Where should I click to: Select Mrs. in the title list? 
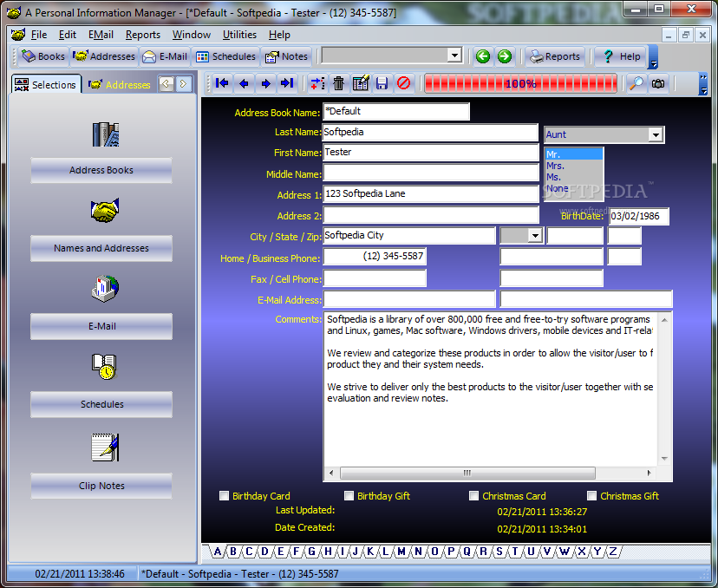(x=574, y=166)
